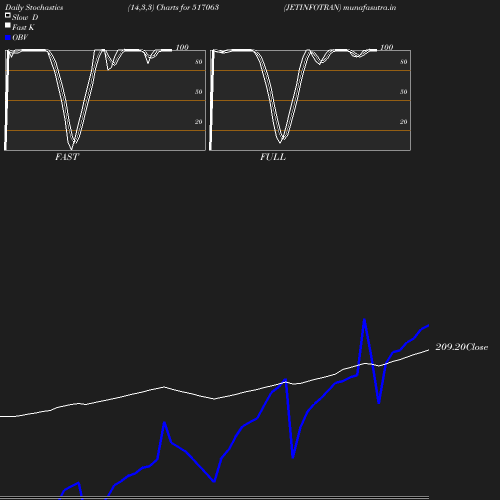Click the '80' axis label in FAST chart
Screen dimensions: 500x500
tap(199, 62)
